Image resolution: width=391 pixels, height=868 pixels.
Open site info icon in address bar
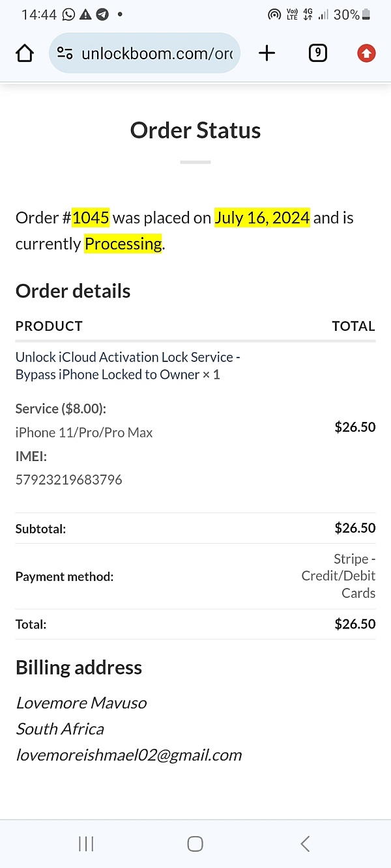click(x=65, y=53)
